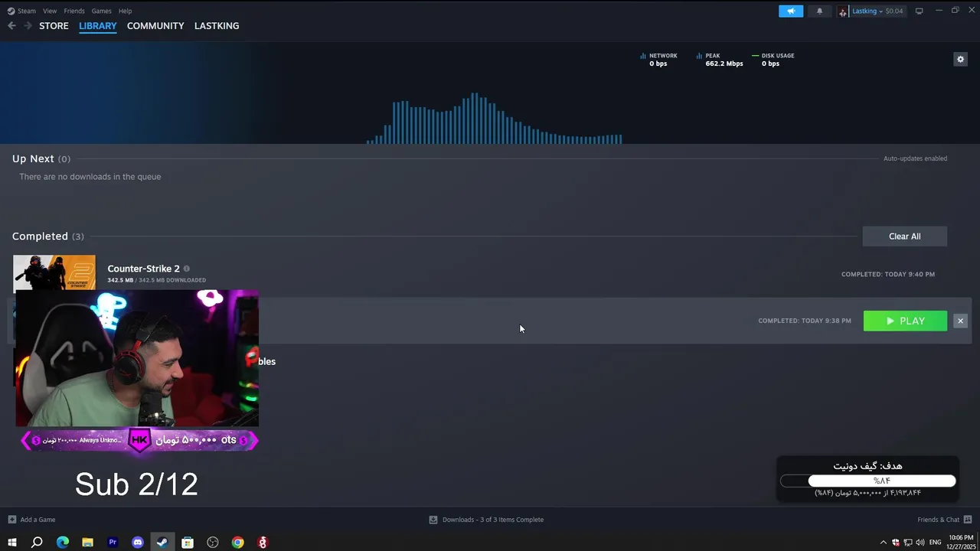Click Downloads - 3 of 3 Items Complete
The image size is (980, 551).
coord(493,520)
